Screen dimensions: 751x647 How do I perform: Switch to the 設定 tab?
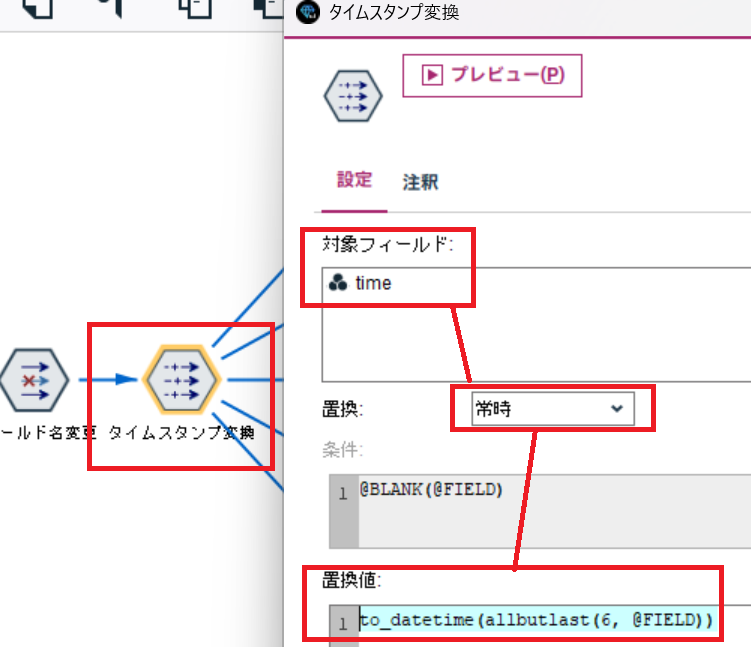click(354, 181)
